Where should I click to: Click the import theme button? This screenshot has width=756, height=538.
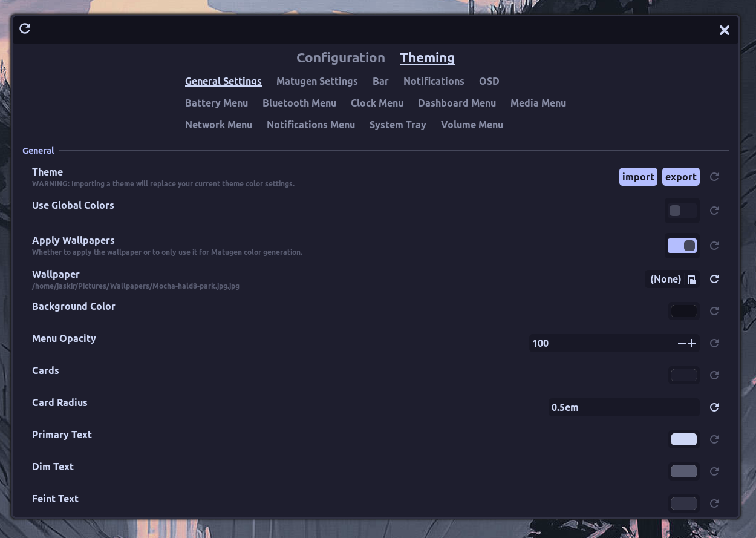[638, 177]
